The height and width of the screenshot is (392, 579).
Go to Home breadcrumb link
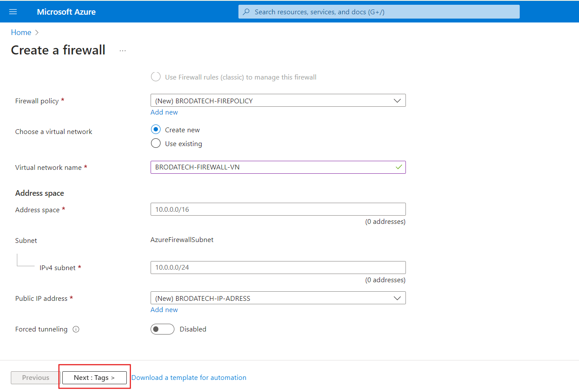pos(21,32)
